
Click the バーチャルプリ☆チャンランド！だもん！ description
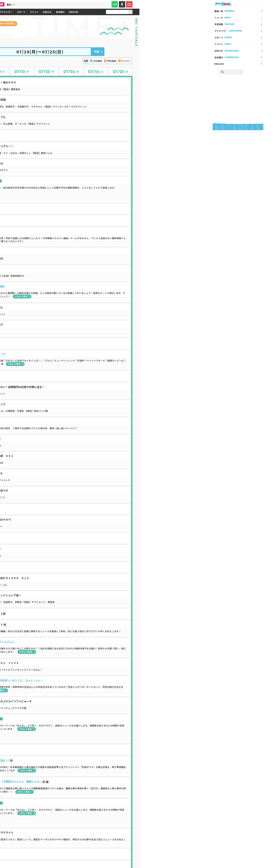point(21,670)
